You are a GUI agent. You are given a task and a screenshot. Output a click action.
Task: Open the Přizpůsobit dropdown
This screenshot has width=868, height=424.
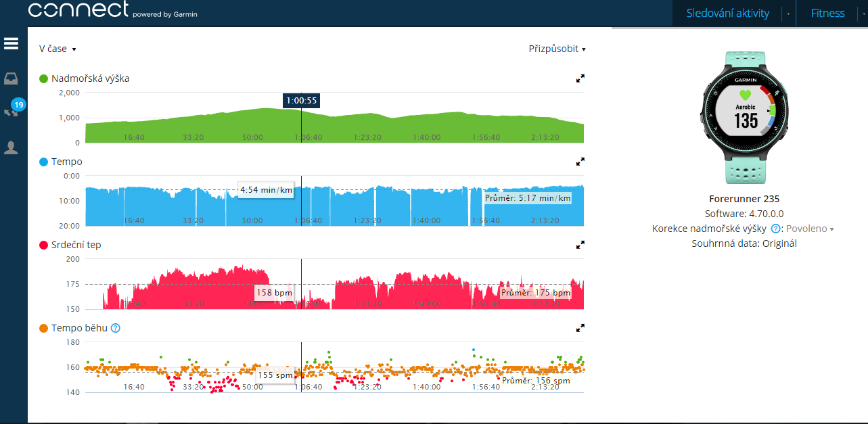pos(557,49)
